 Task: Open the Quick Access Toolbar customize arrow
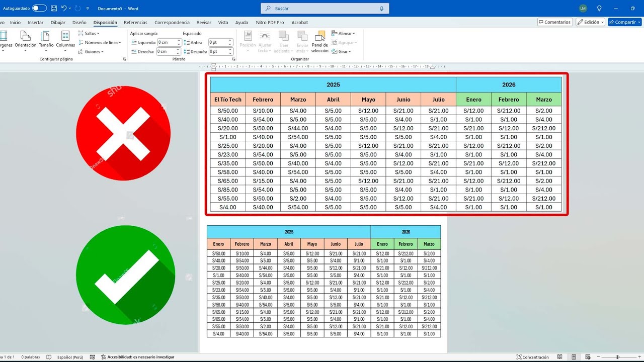[88, 9]
